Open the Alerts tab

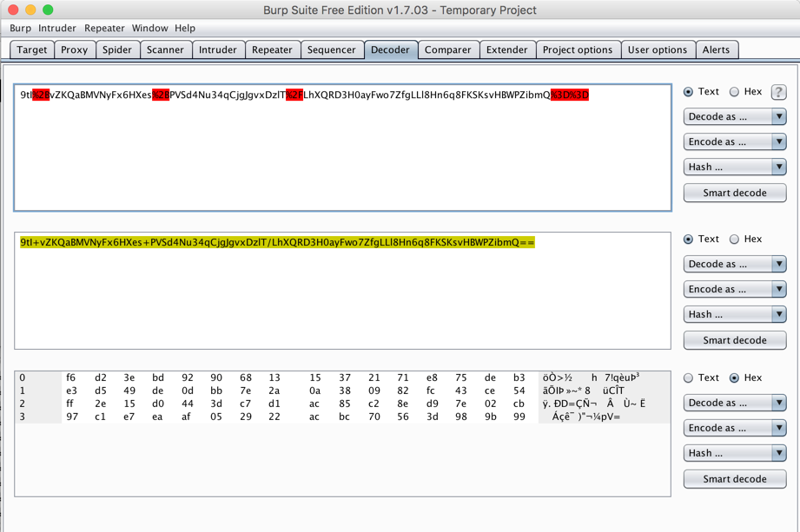(717, 49)
